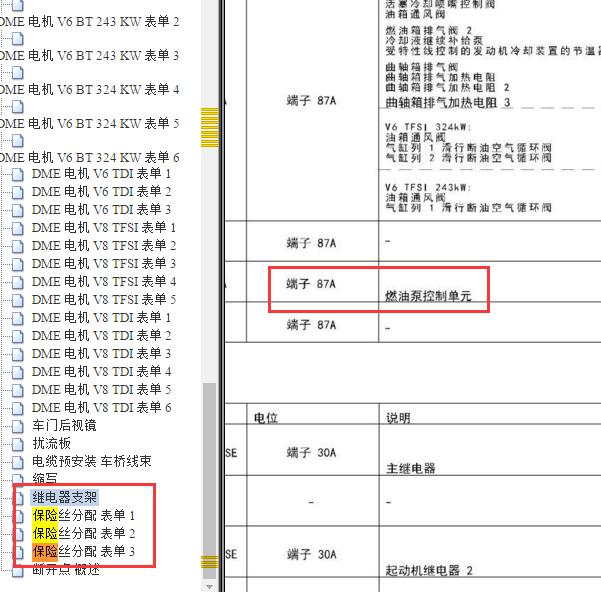This screenshot has width=601, height=592.
Task: Open 保险丝分配 表单 1
Action: point(84,515)
